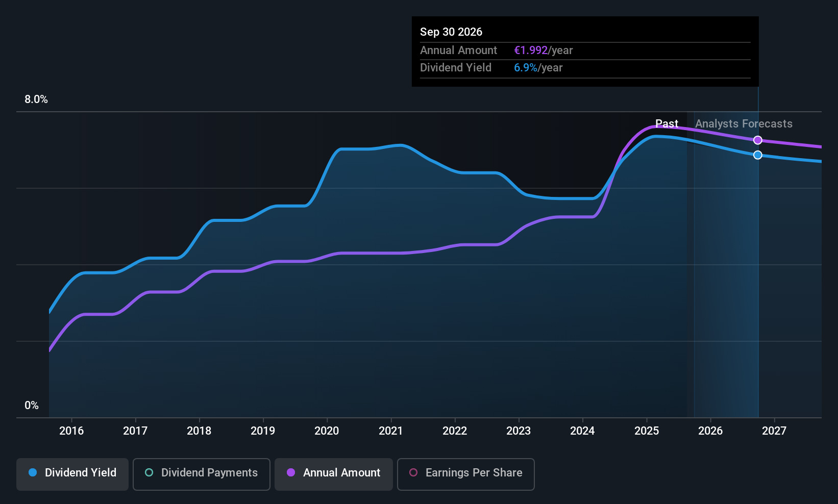Click the 8.0% y-axis label

[x=36, y=99]
